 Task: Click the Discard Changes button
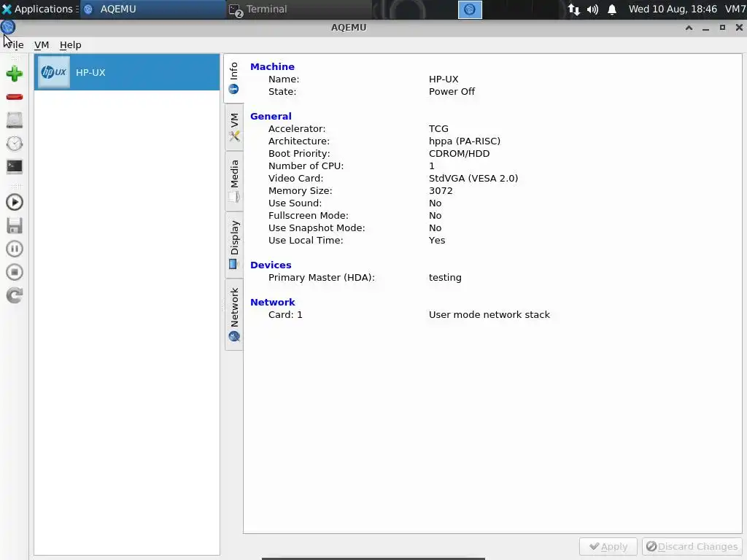(x=692, y=546)
